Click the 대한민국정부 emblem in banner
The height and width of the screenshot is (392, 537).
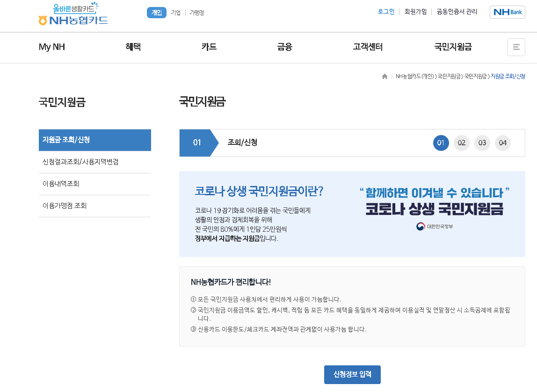pos(435,227)
